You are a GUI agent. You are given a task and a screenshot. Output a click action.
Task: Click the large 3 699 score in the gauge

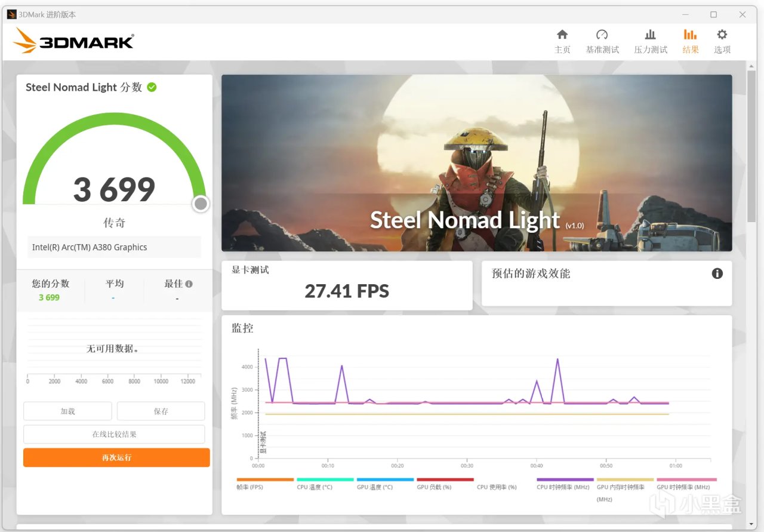point(114,189)
